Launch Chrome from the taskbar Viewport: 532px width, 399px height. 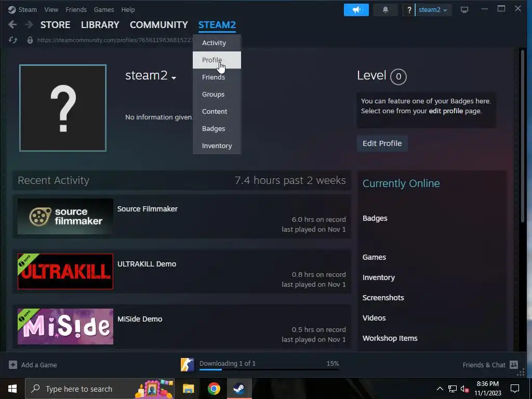214,389
